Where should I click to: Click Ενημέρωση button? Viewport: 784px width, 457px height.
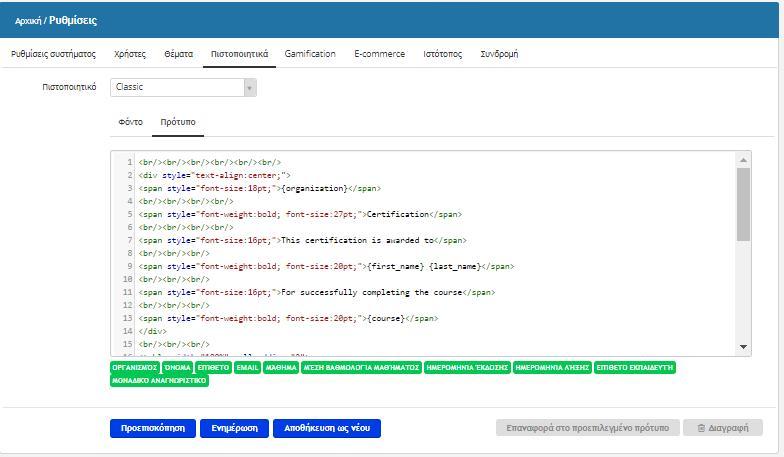pos(234,428)
